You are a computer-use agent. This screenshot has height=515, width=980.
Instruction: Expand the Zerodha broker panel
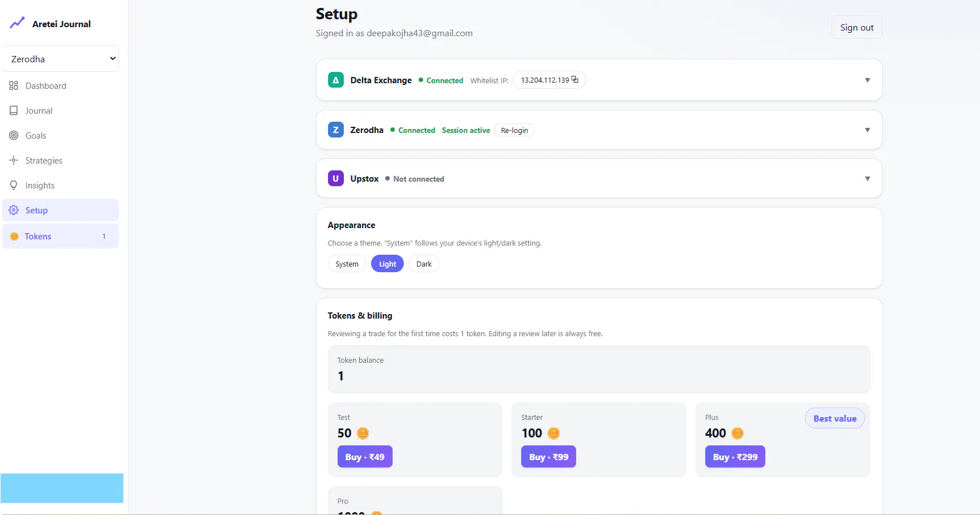point(867,130)
